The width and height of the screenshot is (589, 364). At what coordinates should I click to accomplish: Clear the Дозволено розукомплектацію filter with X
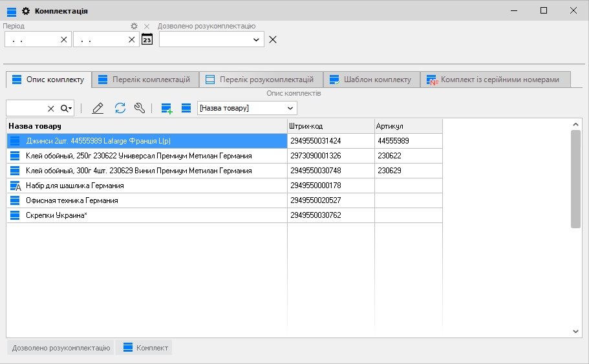tap(273, 39)
